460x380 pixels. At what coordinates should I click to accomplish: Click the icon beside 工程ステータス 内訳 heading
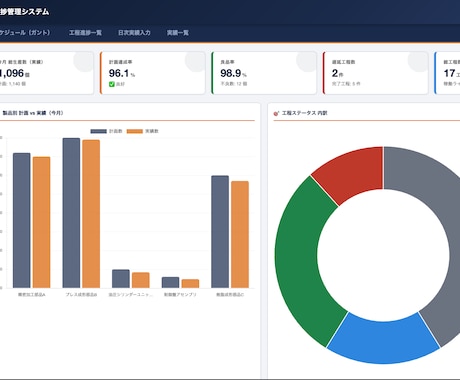[276, 113]
